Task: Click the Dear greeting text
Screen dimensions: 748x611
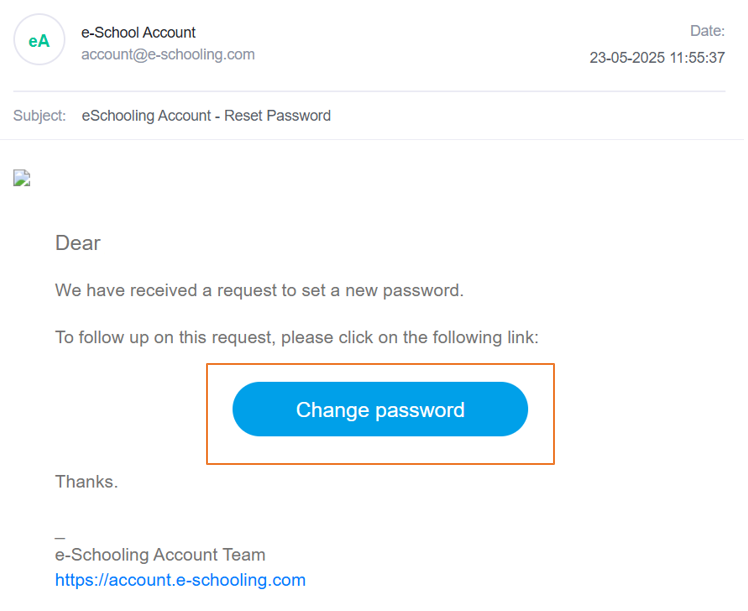Action: (x=78, y=243)
